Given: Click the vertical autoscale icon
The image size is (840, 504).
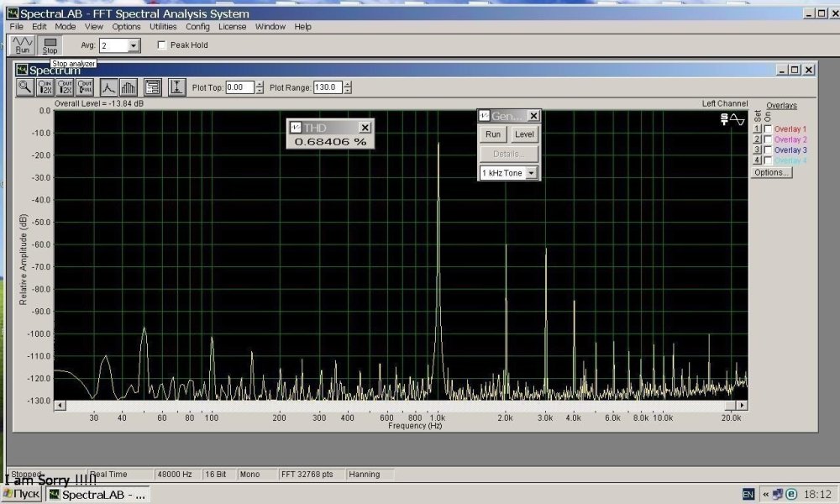Looking at the screenshot, I should pos(176,87).
